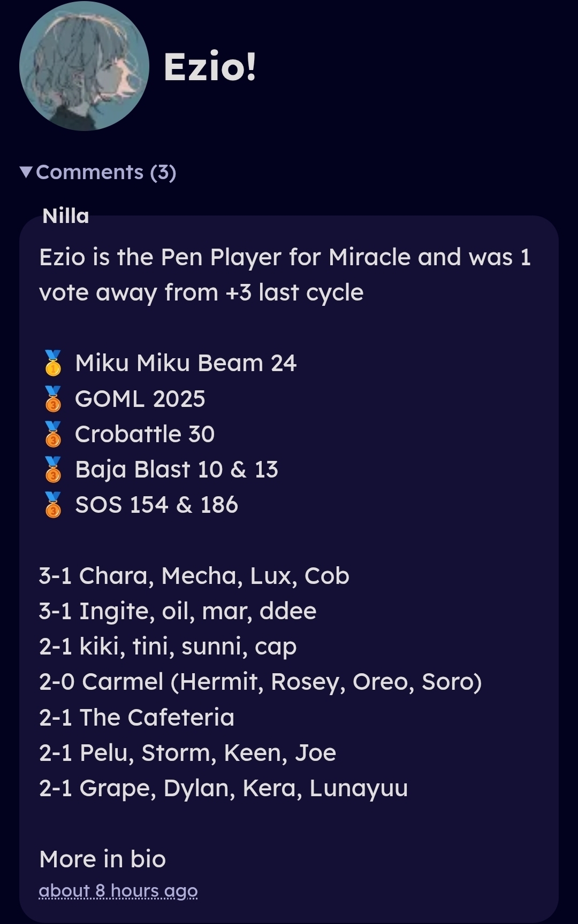
Task: Click the 'More in bio' text
Action: [x=102, y=859]
